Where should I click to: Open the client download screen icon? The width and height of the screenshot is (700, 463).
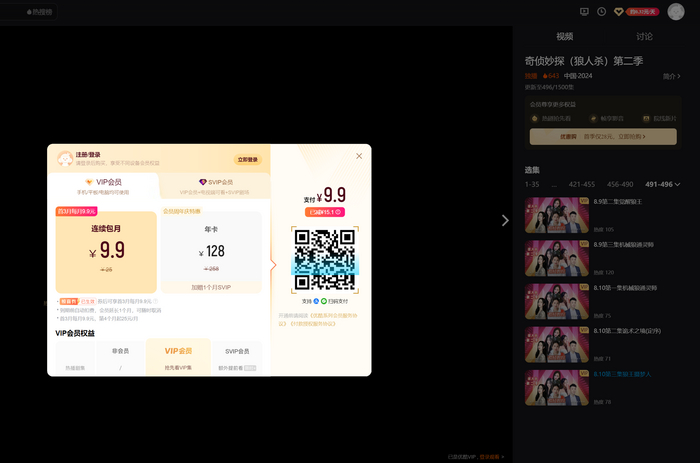pos(584,12)
